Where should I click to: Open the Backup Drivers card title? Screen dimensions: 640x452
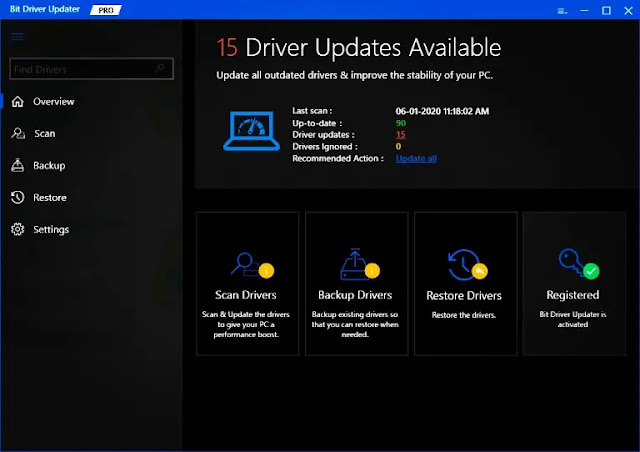tap(355, 295)
